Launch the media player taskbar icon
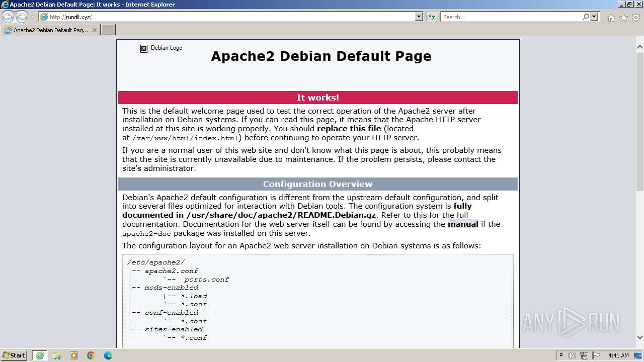The image size is (644, 362). pos(74,355)
